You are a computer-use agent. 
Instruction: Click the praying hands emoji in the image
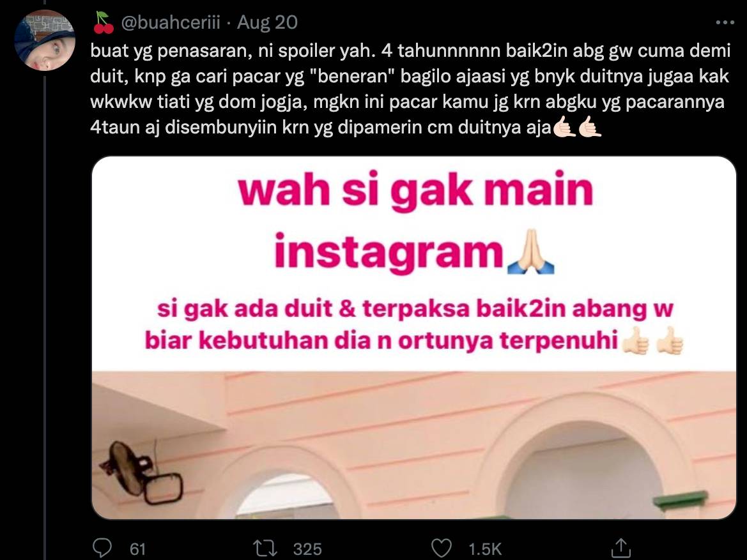tap(531, 252)
